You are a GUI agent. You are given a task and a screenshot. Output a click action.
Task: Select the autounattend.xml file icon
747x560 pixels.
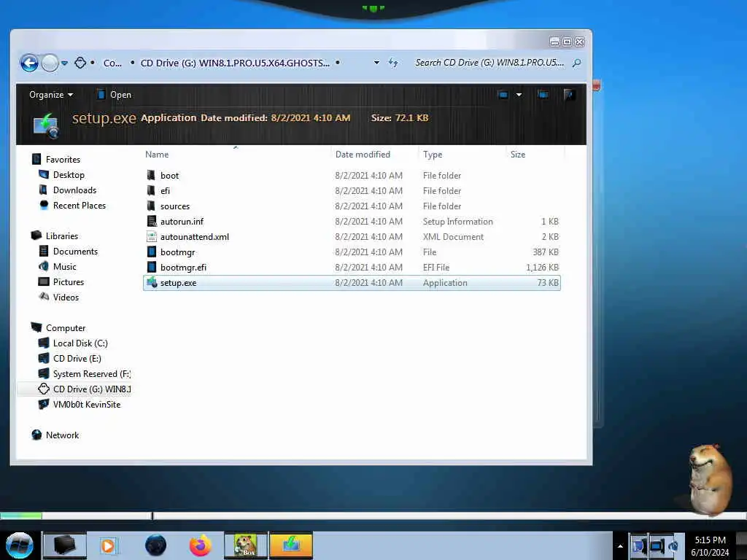pyautogui.click(x=152, y=236)
